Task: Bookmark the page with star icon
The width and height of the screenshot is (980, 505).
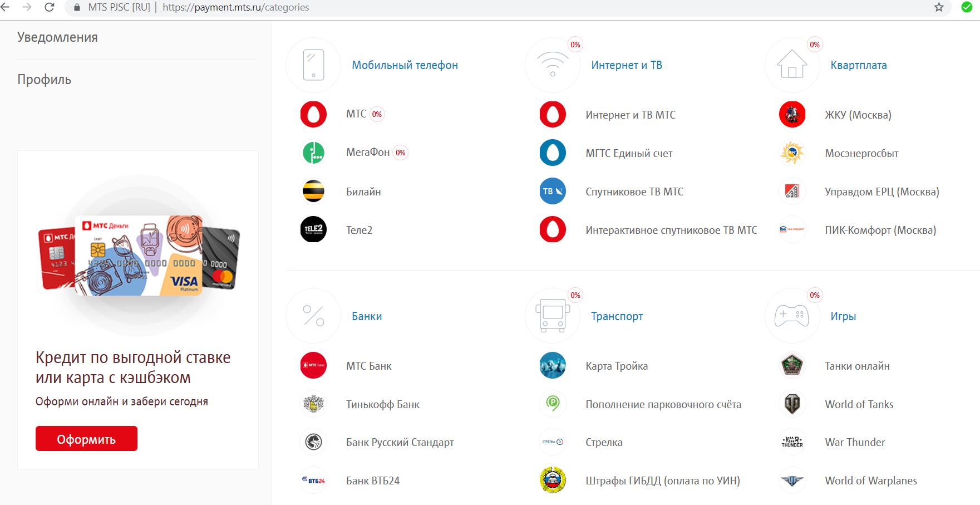Action: pyautogui.click(x=939, y=7)
